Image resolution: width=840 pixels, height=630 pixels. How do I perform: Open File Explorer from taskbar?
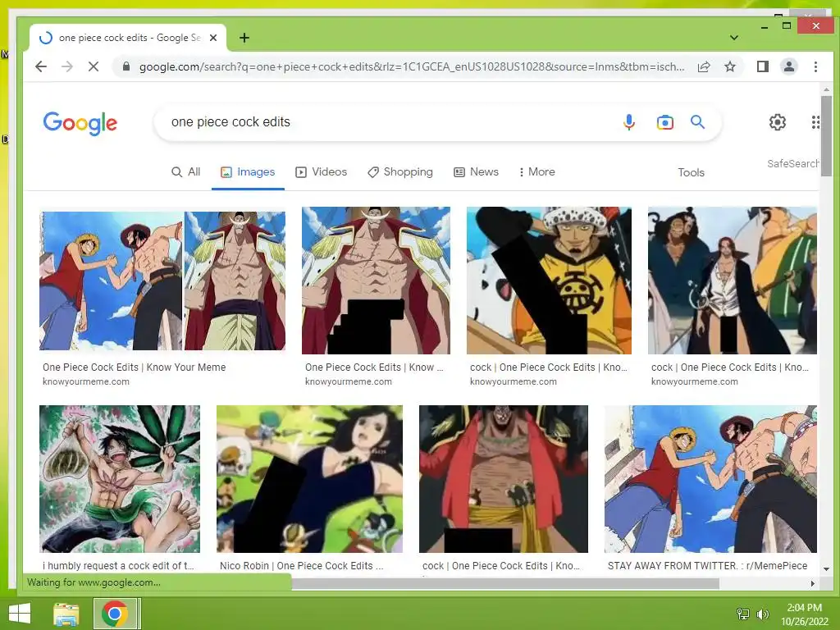click(66, 614)
